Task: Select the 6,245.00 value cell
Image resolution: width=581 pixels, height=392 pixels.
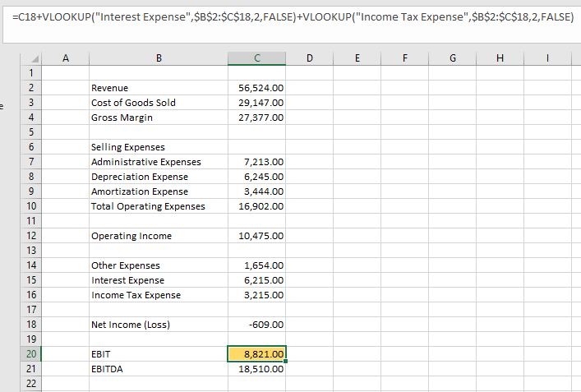Action: coord(256,177)
